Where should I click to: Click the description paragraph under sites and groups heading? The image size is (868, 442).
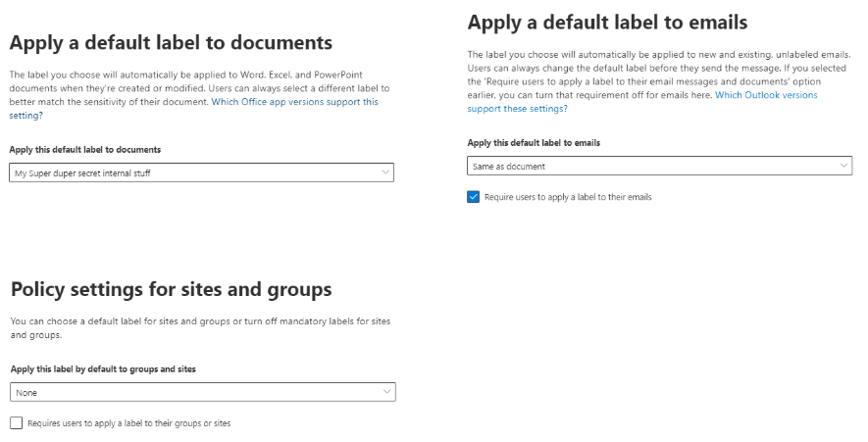[x=196, y=327]
